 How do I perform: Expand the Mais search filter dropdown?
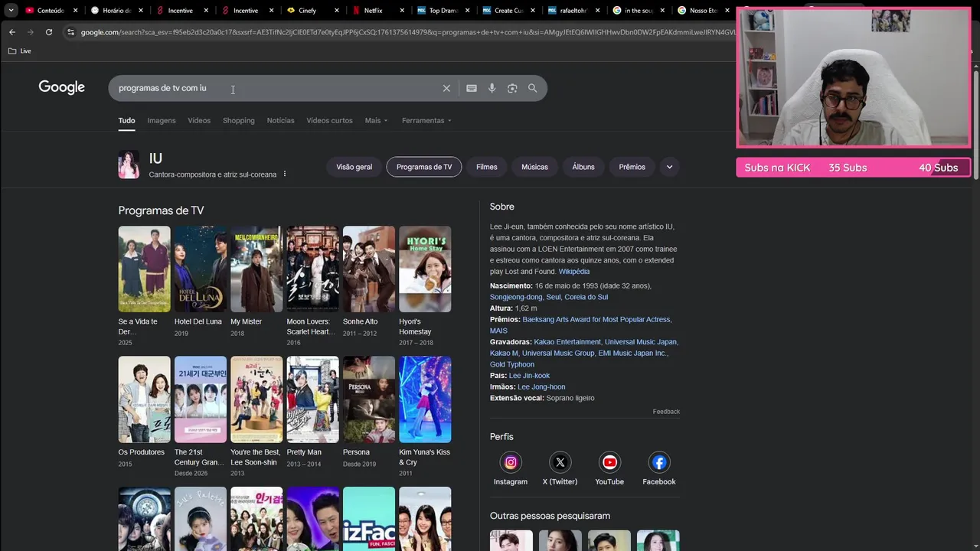[376, 120]
